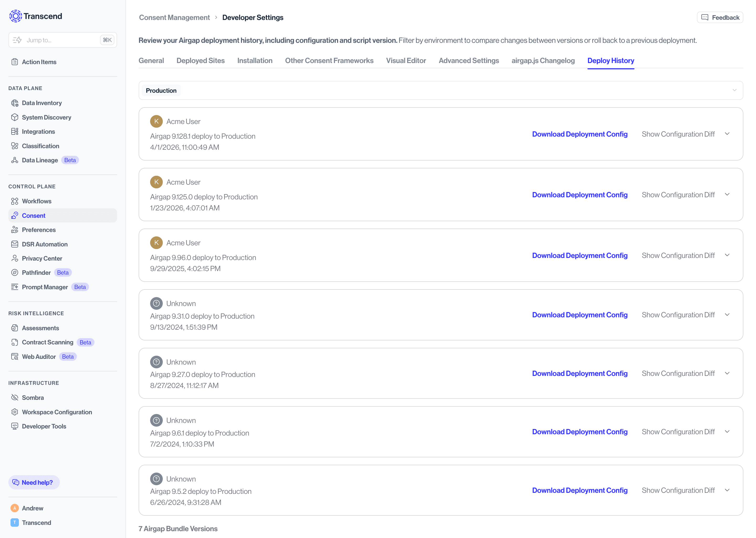Expand configuration diff chevron for Airgap 9.5.2
This screenshot has height=538, width=756.
click(727, 490)
